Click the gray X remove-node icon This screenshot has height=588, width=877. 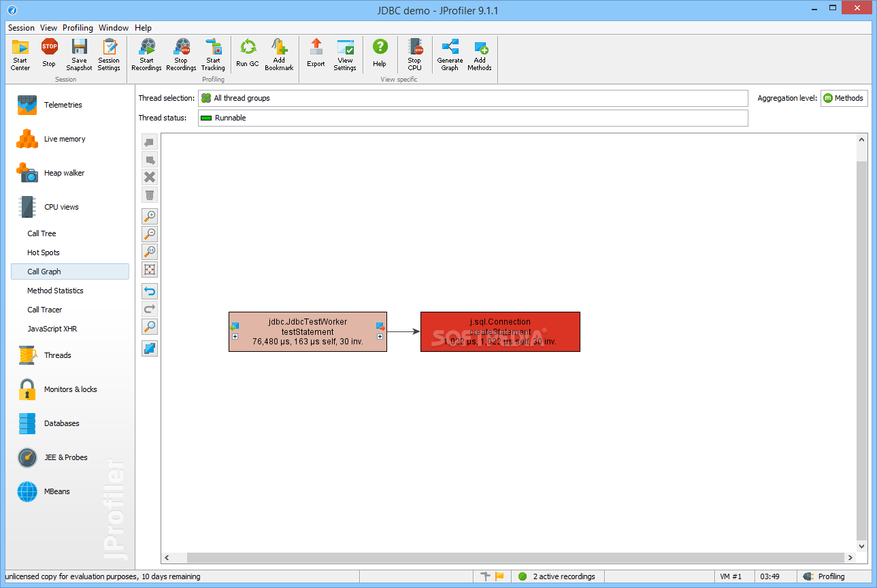pyautogui.click(x=150, y=177)
